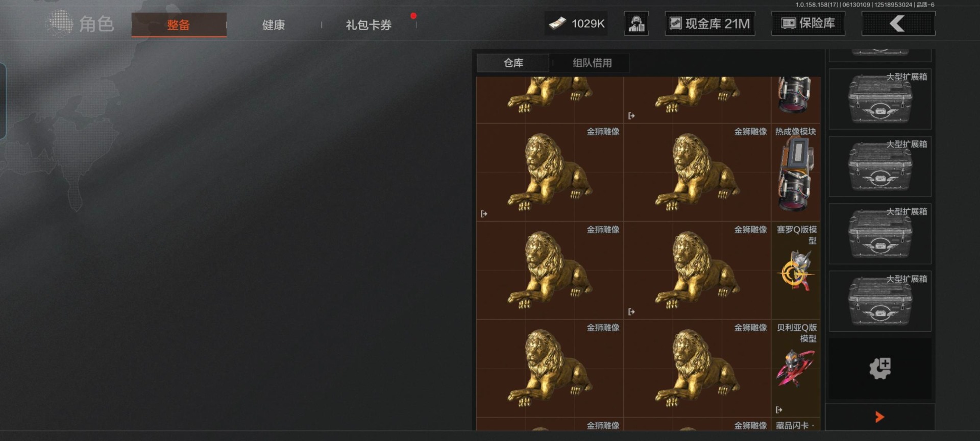980x441 pixels.
Task: Select the 赛罗Q版模型 figurine item
Action: (796, 270)
